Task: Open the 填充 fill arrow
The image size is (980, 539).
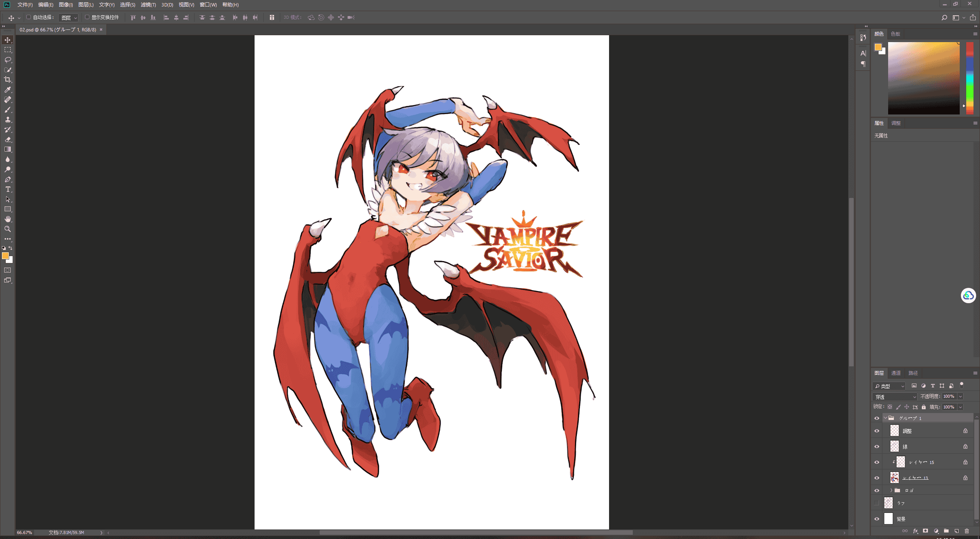Action: coord(960,407)
